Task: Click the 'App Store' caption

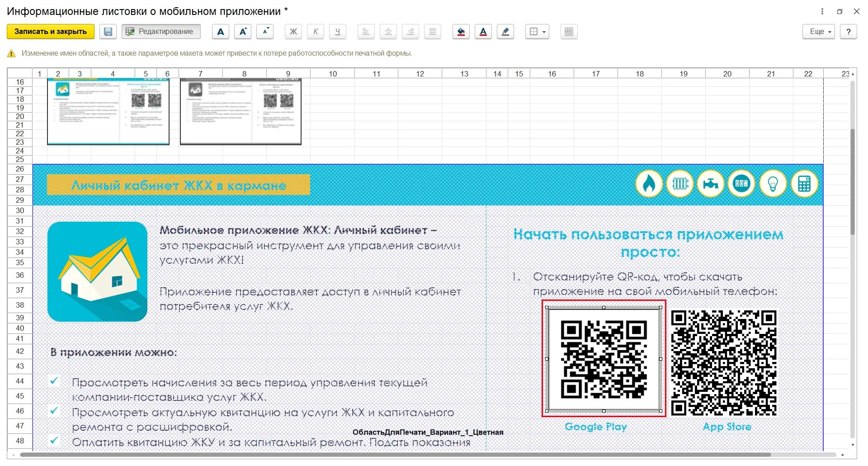Action: click(x=727, y=427)
